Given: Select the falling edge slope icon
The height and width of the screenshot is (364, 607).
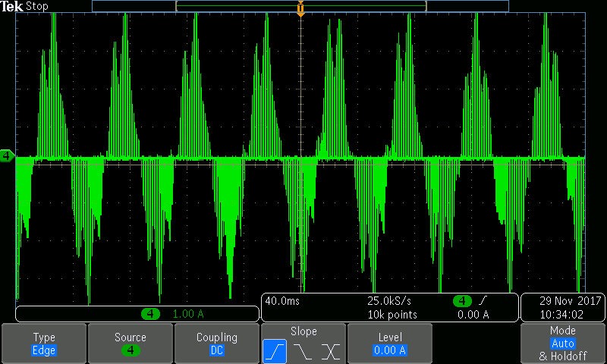Looking at the screenshot, I should [302, 351].
